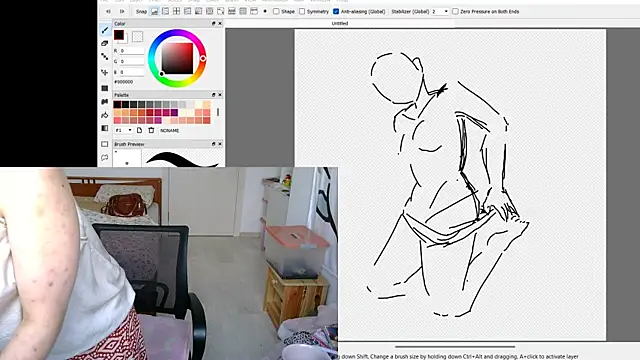Select the Gradient tool

click(x=105, y=128)
